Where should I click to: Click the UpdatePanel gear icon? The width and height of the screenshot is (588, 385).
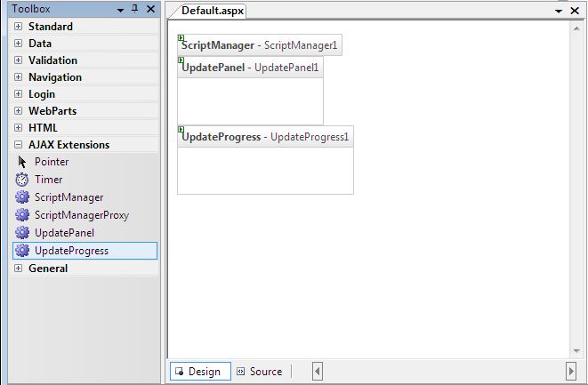(22, 232)
